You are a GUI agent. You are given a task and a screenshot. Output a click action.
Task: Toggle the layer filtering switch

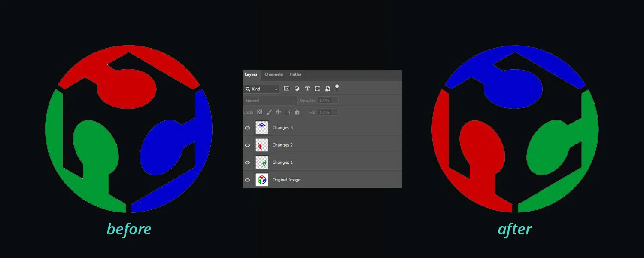click(337, 88)
